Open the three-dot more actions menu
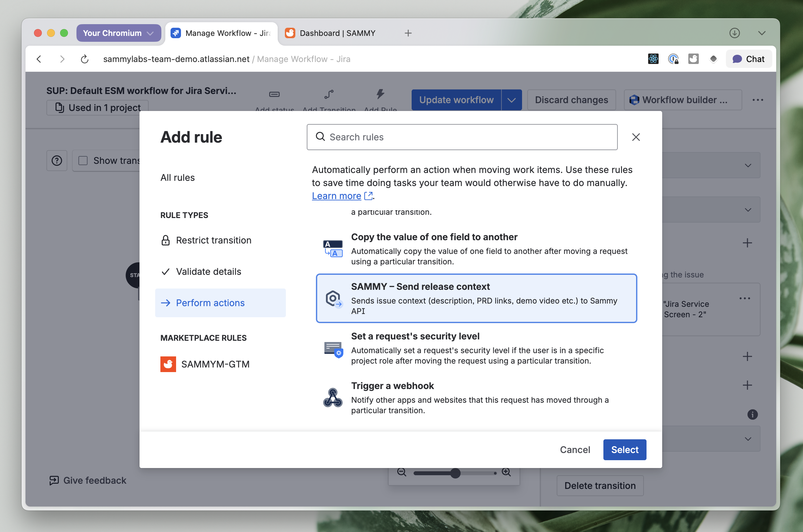Image resolution: width=803 pixels, height=532 pixels. (x=758, y=100)
